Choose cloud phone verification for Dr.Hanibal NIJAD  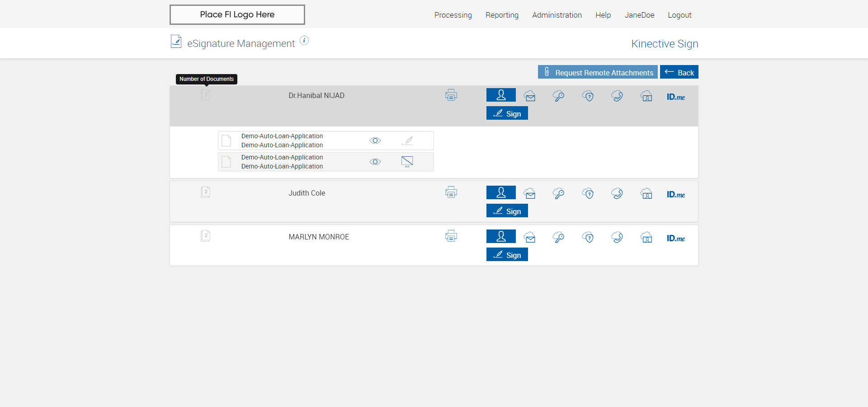(x=617, y=96)
